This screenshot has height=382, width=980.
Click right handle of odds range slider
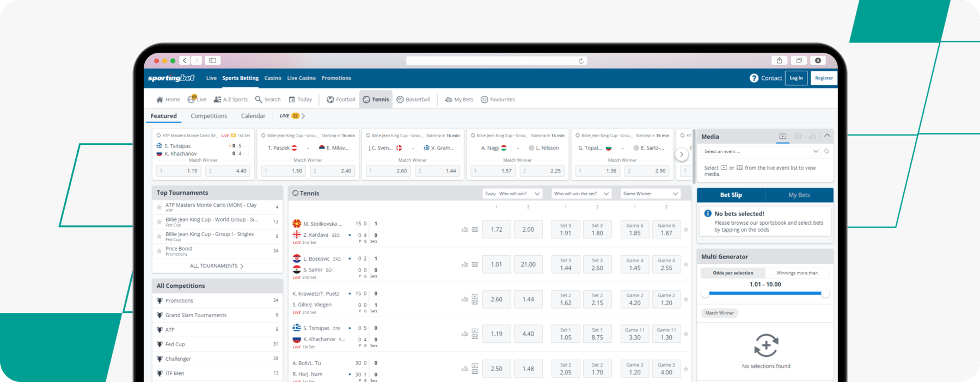825,294
